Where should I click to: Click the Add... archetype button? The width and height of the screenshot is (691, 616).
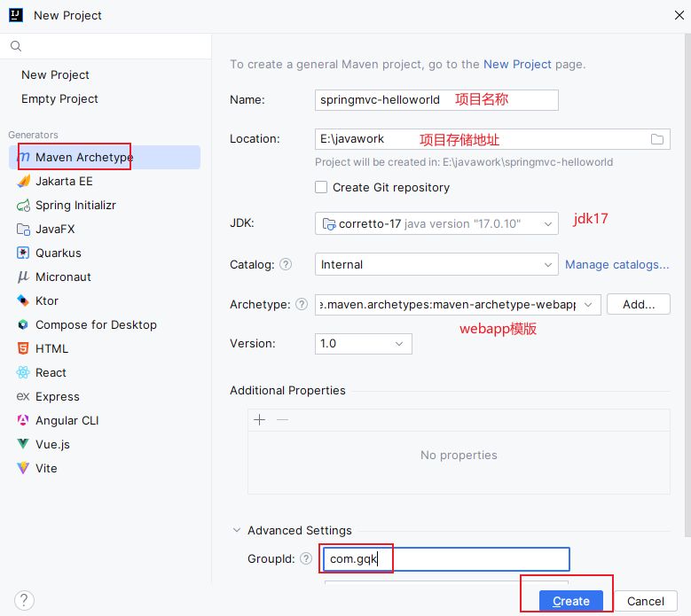point(639,304)
